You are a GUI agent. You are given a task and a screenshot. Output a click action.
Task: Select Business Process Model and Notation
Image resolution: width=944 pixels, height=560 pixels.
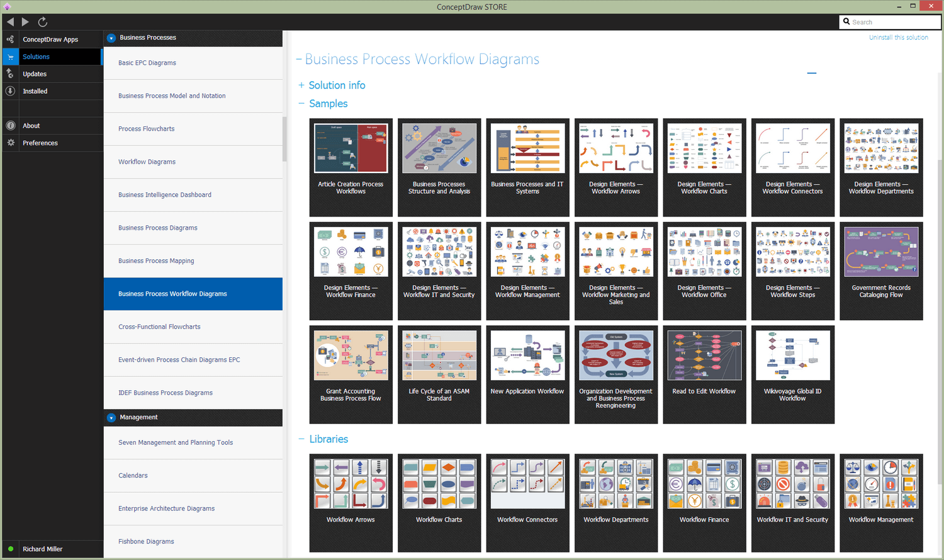(193, 96)
